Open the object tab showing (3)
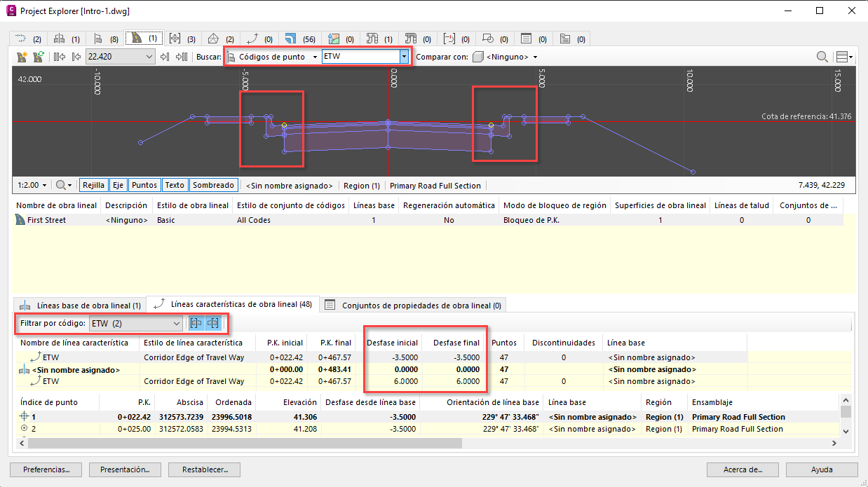This screenshot has height=487, width=868. tap(182, 39)
